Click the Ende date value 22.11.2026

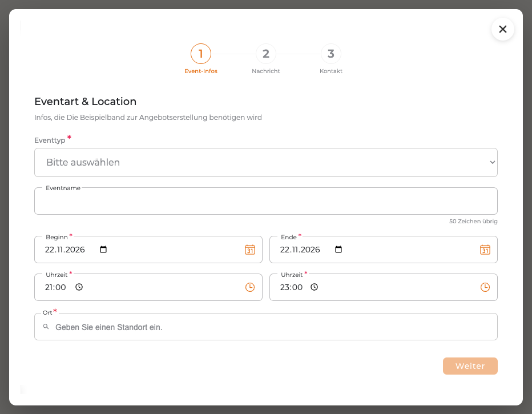(300, 250)
